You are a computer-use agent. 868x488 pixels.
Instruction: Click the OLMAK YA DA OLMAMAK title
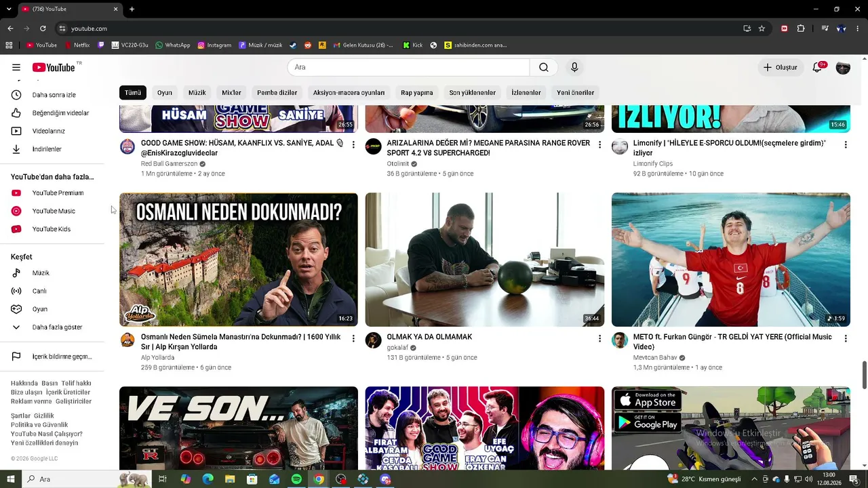click(429, 337)
